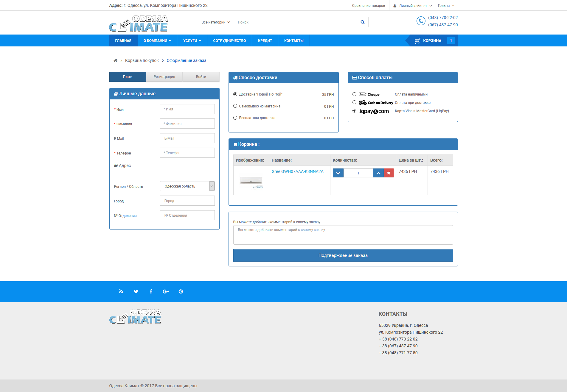This screenshot has width=567, height=392.
Task: Open the RSS feed icon in footer
Action: 121,292
